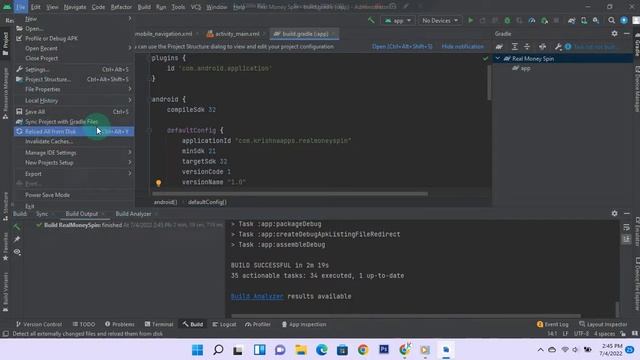This screenshot has width=640, height=360.
Task: Start debugging with the green bug icon
Action: pos(507,20)
